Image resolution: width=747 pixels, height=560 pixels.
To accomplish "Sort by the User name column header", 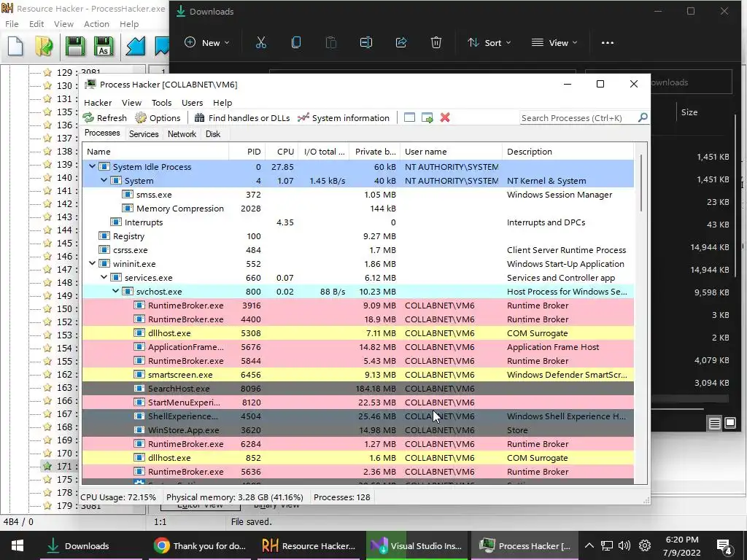I will click(x=451, y=152).
